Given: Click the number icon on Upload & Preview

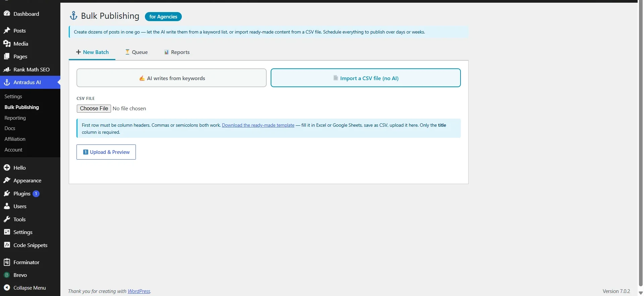Looking at the screenshot, I should (86, 152).
